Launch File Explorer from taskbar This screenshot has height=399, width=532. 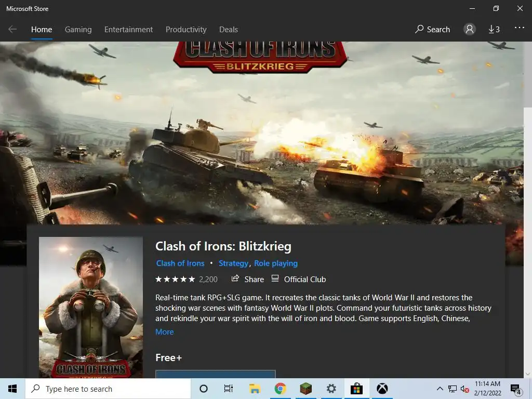(x=255, y=389)
